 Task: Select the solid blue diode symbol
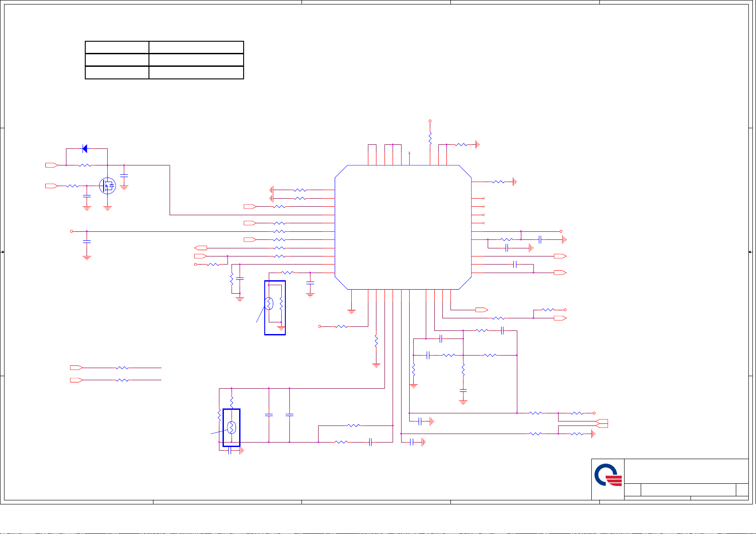click(85, 148)
